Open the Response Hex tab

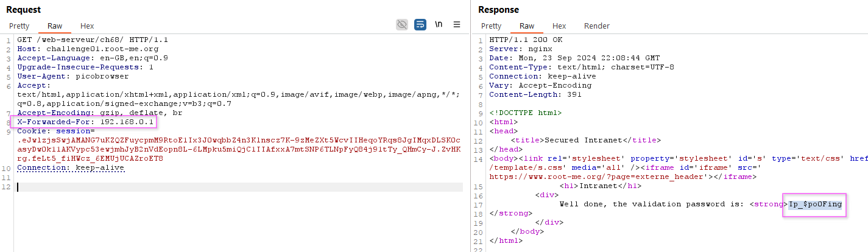[559, 26]
